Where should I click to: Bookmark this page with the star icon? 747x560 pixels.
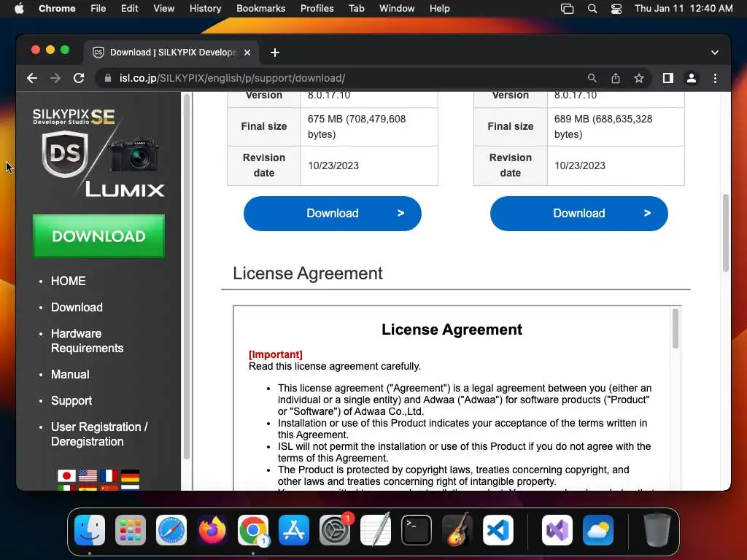[639, 78]
